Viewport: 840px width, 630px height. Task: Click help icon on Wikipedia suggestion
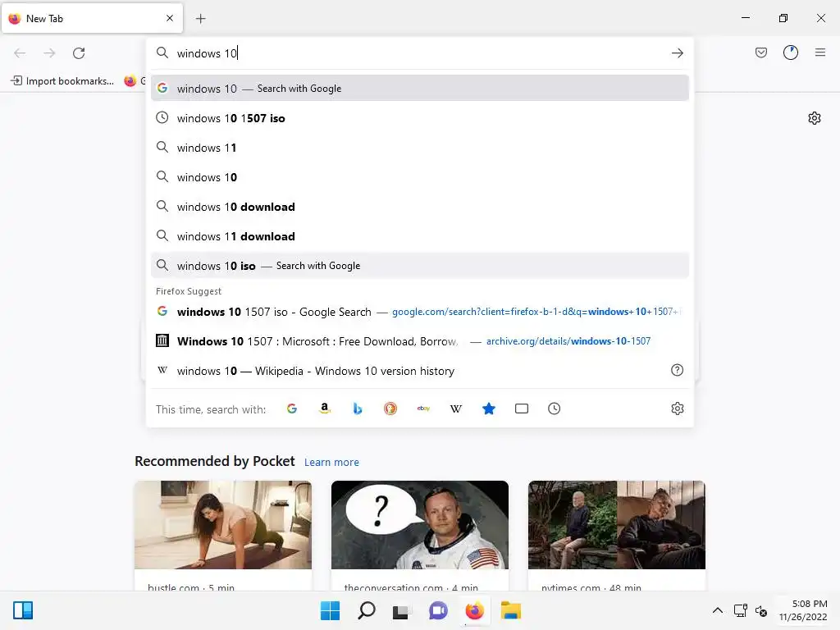point(677,370)
